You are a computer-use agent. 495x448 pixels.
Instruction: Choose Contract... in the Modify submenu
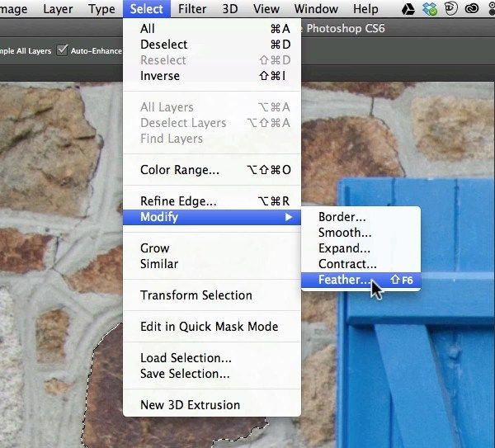(347, 264)
